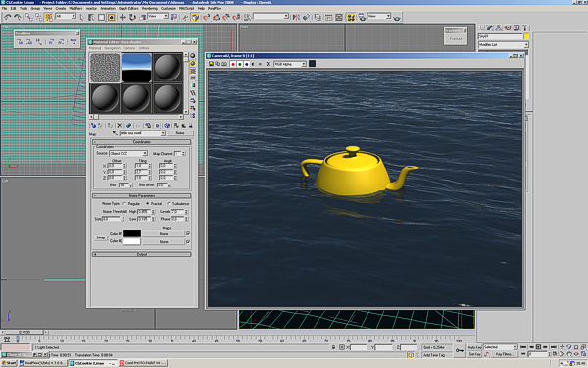This screenshot has width=588, height=368.
Task: Select the Regular noise type
Action: coord(124,203)
